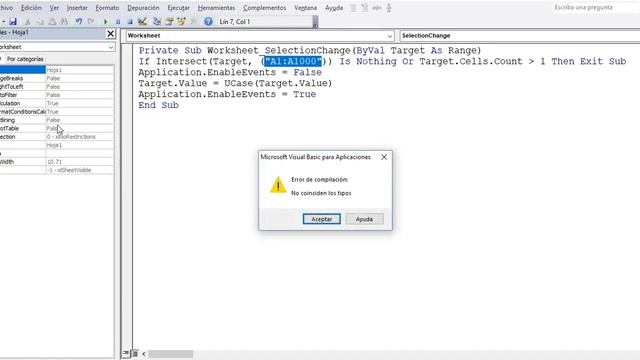The width and height of the screenshot is (640, 360).
Task: Copy selection with the toolbar copy icon
Action: tap(40, 22)
